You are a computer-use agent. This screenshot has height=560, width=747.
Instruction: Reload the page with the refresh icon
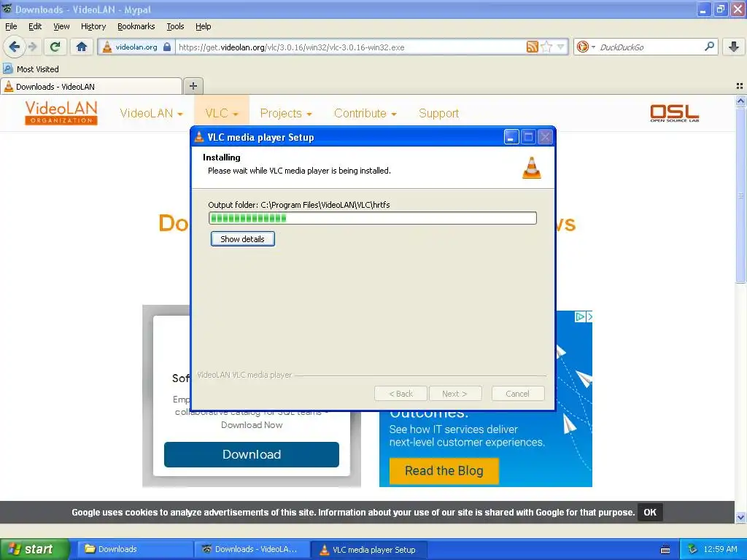(x=55, y=47)
